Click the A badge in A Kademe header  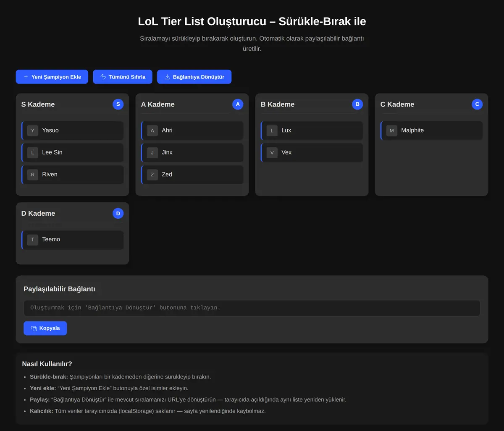click(238, 104)
